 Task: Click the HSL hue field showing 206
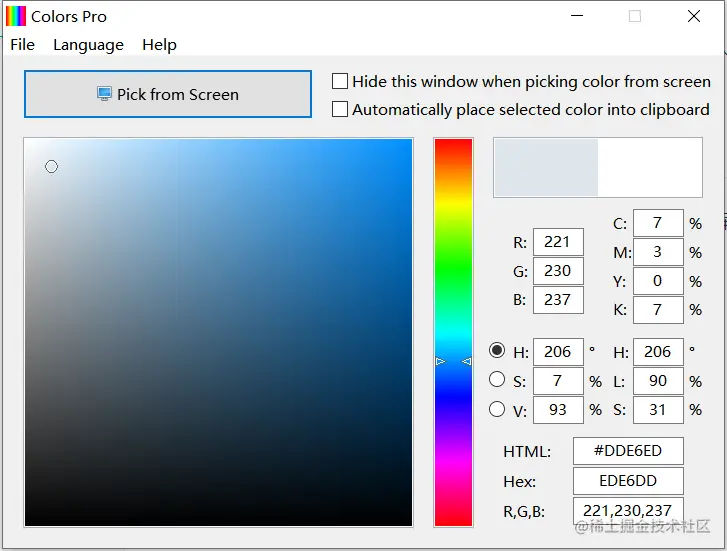click(658, 352)
